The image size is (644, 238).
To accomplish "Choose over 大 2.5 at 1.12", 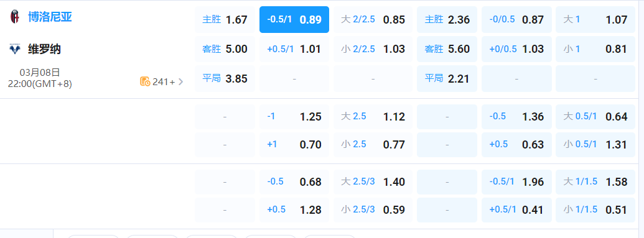I will (x=373, y=117).
